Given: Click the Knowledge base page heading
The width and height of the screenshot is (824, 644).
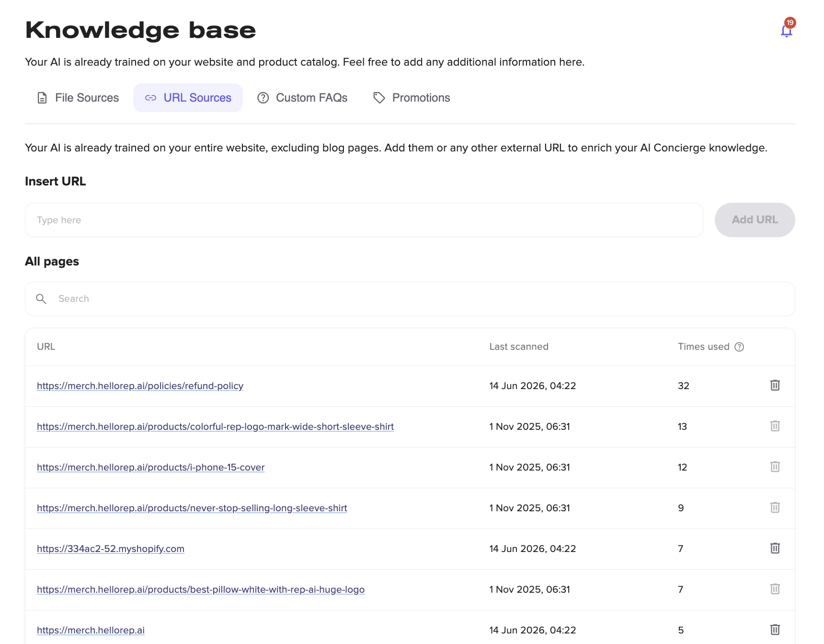Looking at the screenshot, I should coord(140,30).
